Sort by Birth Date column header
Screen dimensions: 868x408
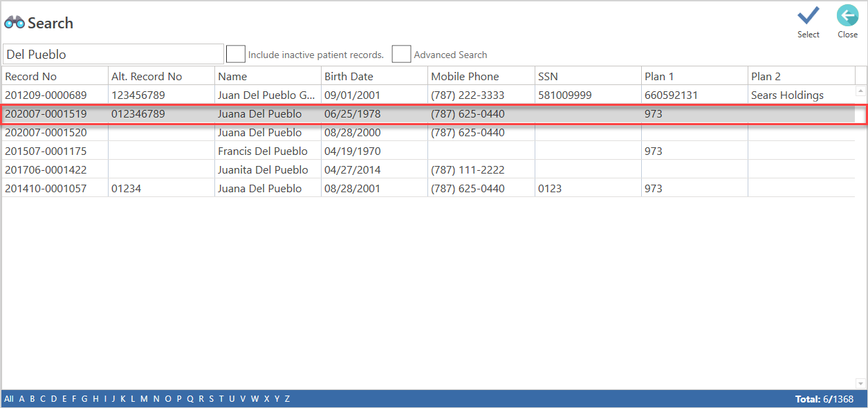click(x=374, y=76)
